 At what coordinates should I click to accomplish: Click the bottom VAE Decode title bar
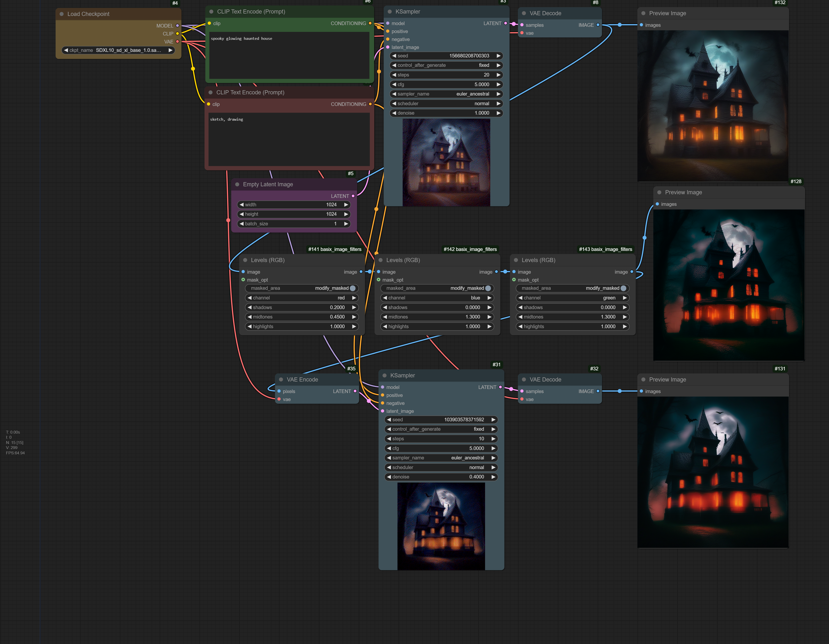pyautogui.click(x=560, y=380)
